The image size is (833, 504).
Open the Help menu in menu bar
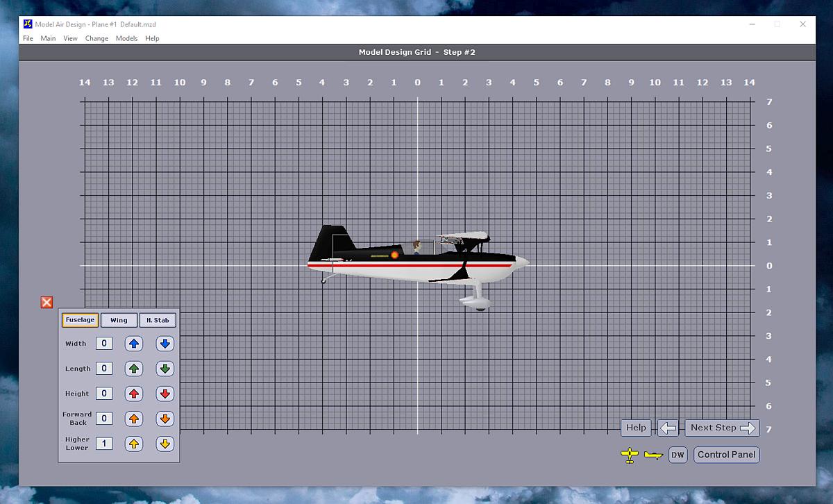pyautogui.click(x=152, y=38)
